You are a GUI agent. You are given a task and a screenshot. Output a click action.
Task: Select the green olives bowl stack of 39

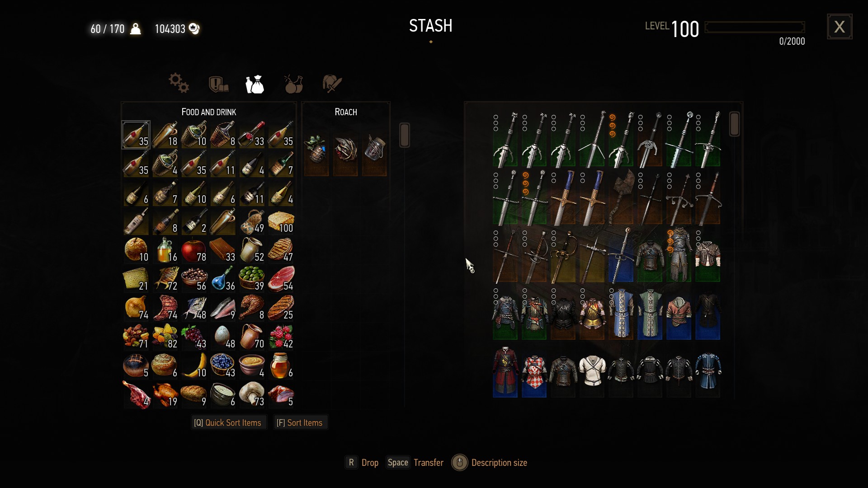click(252, 279)
